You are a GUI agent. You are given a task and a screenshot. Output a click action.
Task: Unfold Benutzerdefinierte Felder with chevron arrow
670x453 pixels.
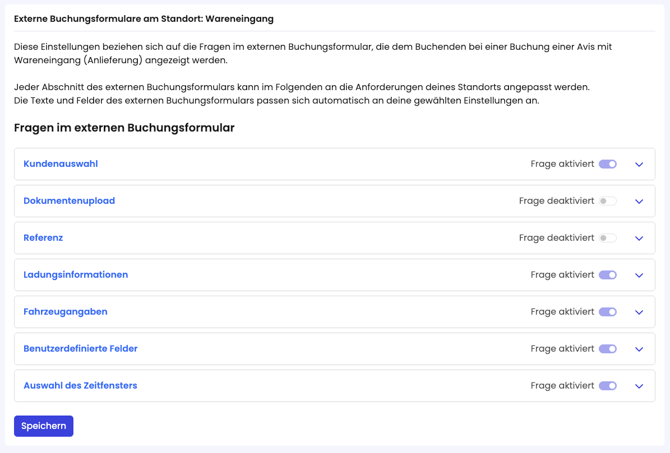point(639,349)
